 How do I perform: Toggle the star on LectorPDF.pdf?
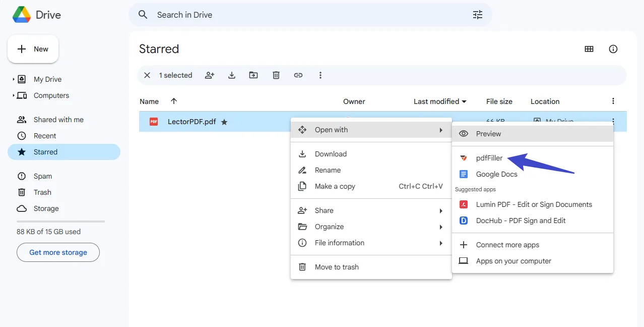(224, 122)
